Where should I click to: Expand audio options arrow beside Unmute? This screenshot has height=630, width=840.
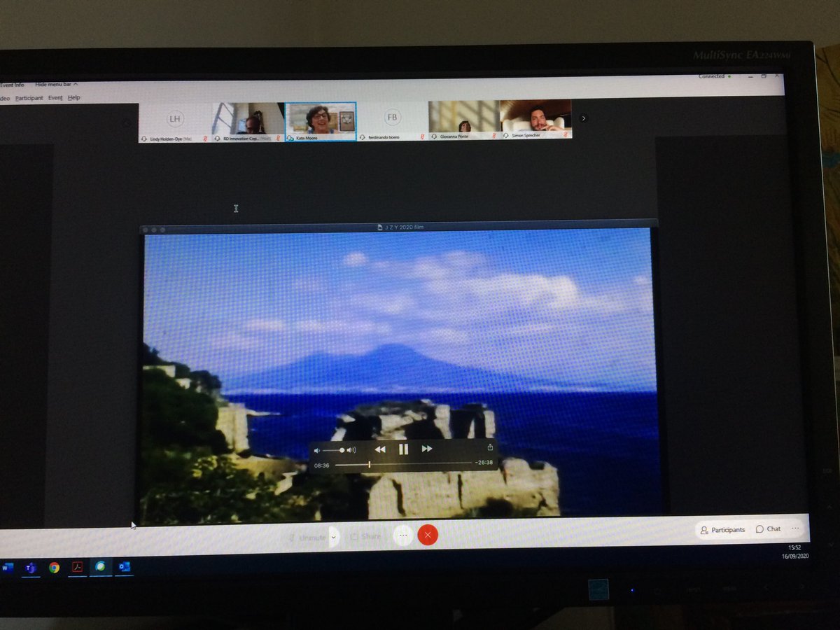(x=334, y=538)
